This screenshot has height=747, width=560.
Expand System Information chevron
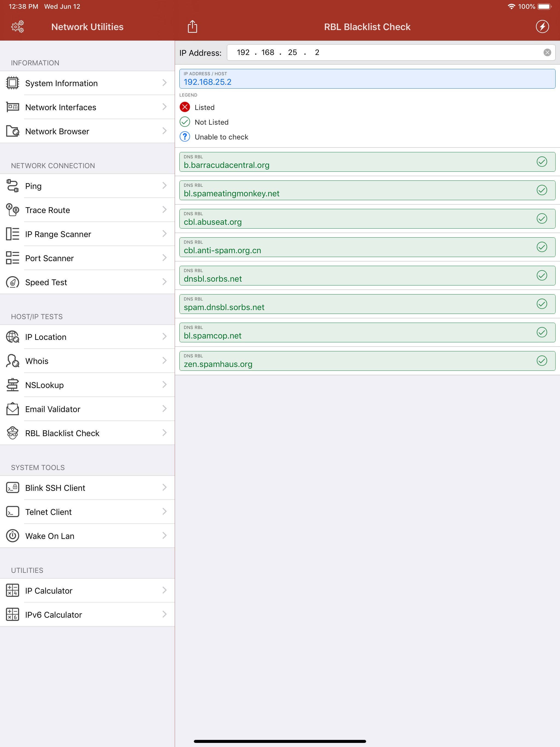tap(165, 83)
